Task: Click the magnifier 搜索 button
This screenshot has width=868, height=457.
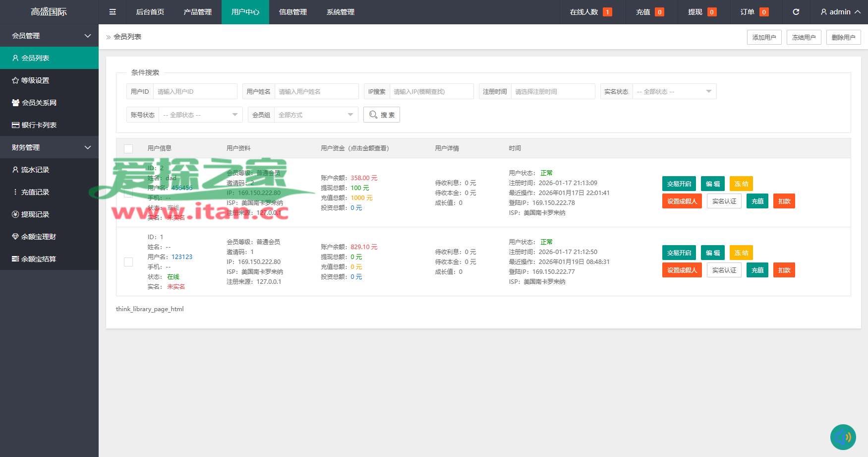Action: 382,115
